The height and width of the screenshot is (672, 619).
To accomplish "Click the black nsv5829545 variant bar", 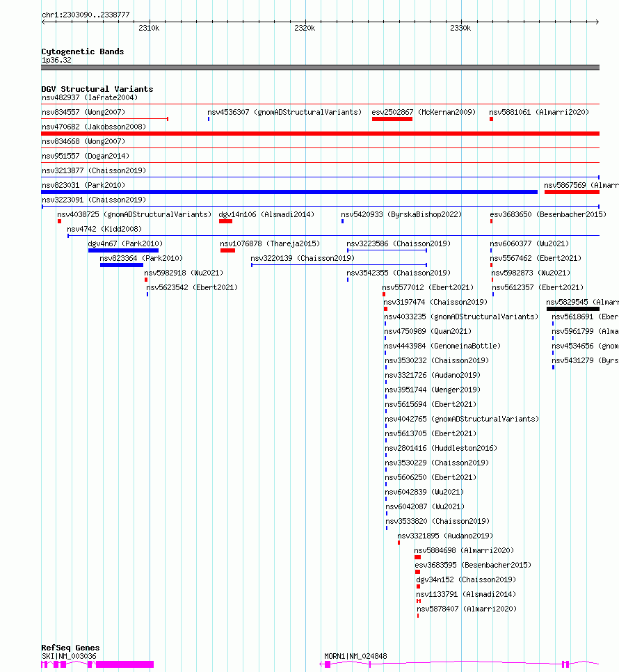I will 572,309.
